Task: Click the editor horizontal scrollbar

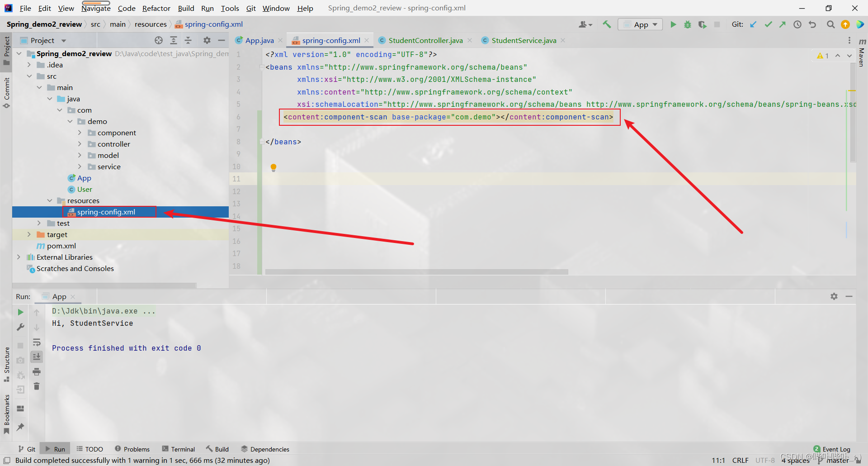Action: pos(416,272)
